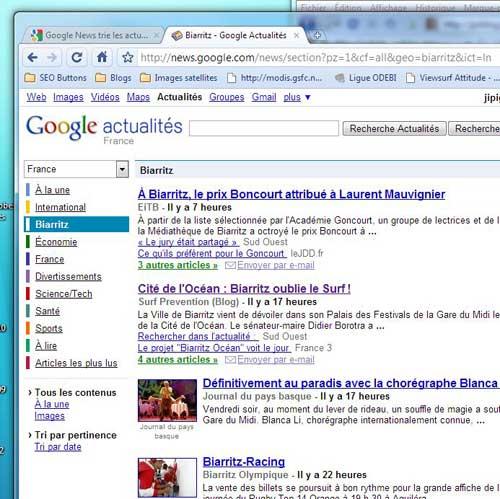Select Divertissements section in sidebar
Screen dimensions: 500x499
pos(68,277)
